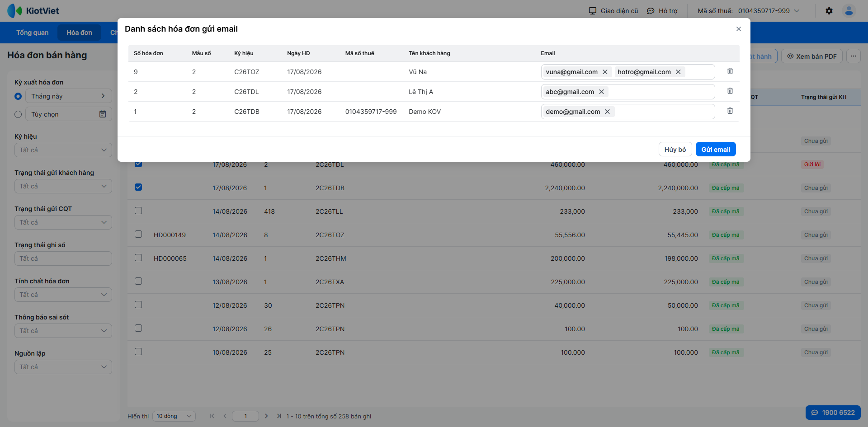Select the Tháng này radio option
Image resolution: width=868 pixels, height=427 pixels.
(18, 96)
